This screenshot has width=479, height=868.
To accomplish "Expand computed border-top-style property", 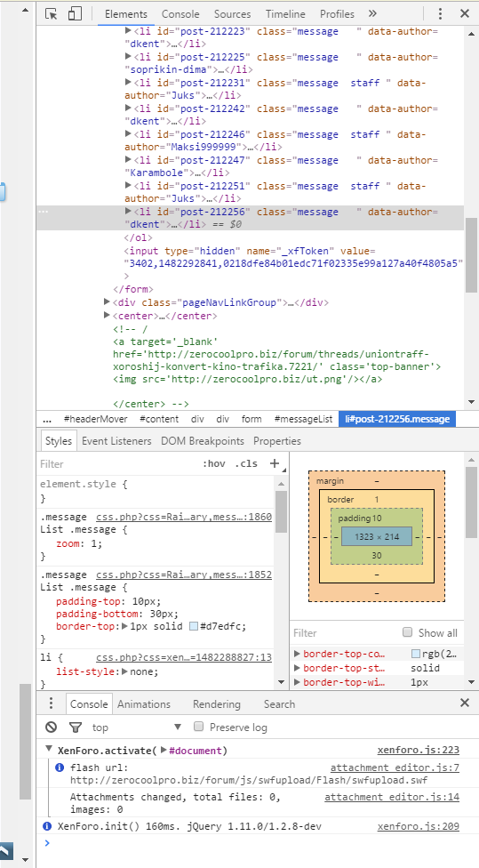I will point(297,668).
